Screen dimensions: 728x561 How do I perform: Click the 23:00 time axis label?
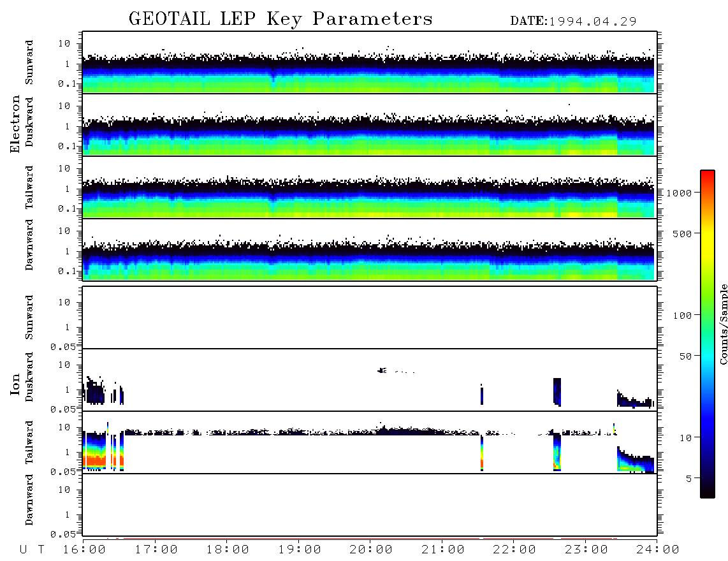[586, 550]
